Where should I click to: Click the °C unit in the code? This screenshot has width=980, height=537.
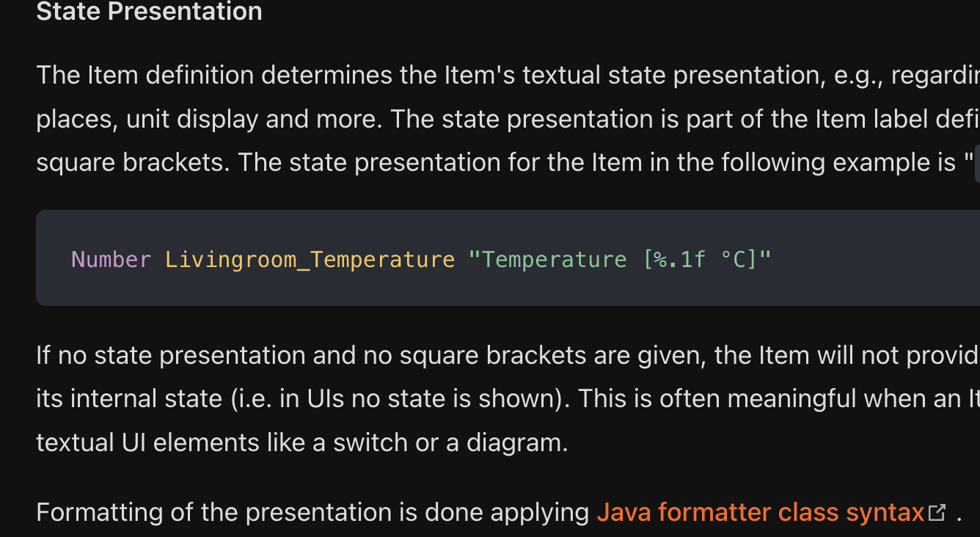click(739, 259)
